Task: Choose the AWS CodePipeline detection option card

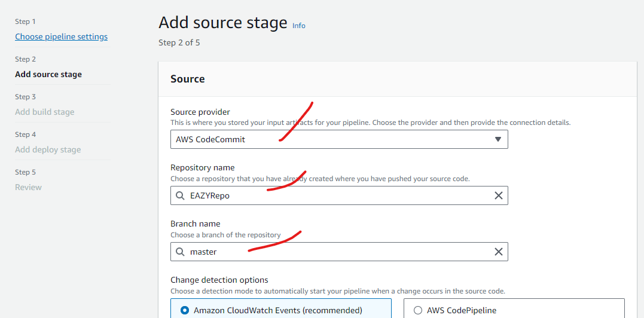Action: point(514,308)
